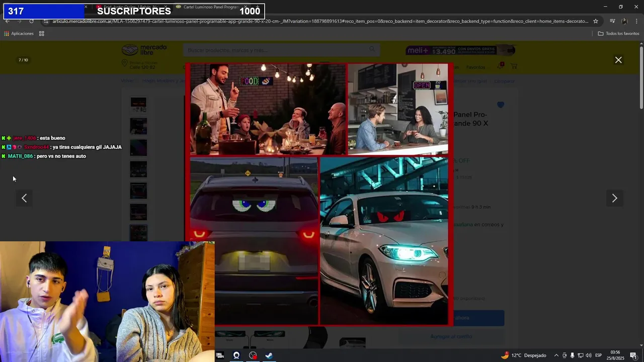Screen dimensions: 644x362
Task: Click the page vertical scrollbar thumb
Action: coord(641,77)
